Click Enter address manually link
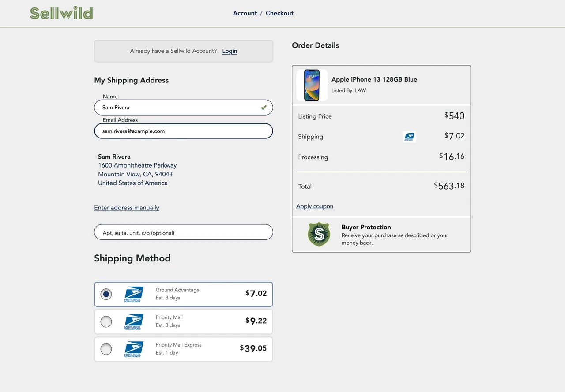565x392 pixels. tap(127, 208)
